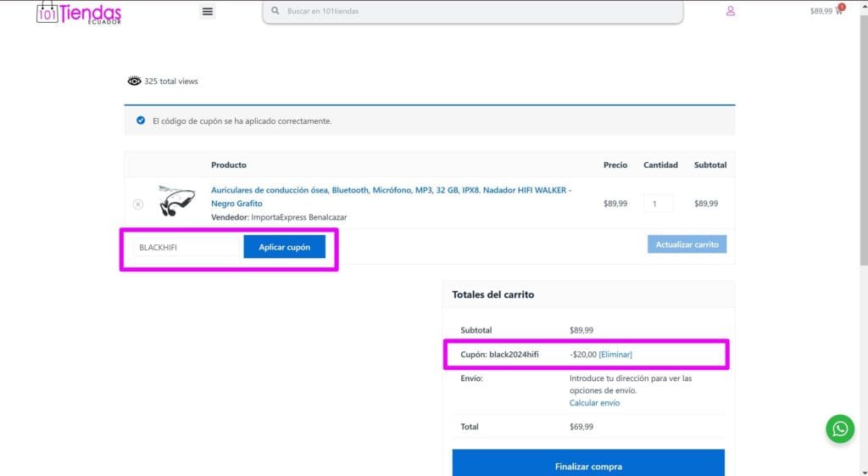This screenshot has height=476, width=868.
Task: Open the hamburger menu icon
Action: pos(208,11)
